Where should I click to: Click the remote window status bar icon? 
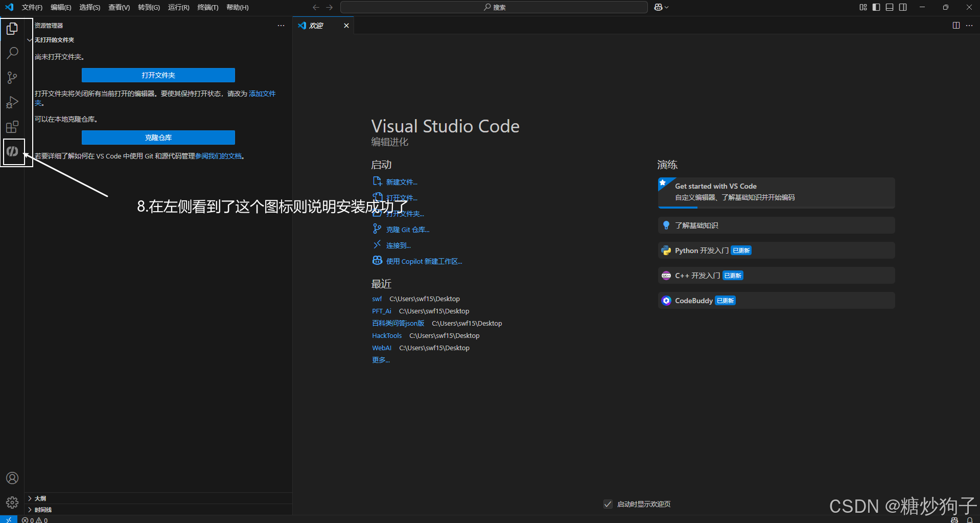(9, 519)
